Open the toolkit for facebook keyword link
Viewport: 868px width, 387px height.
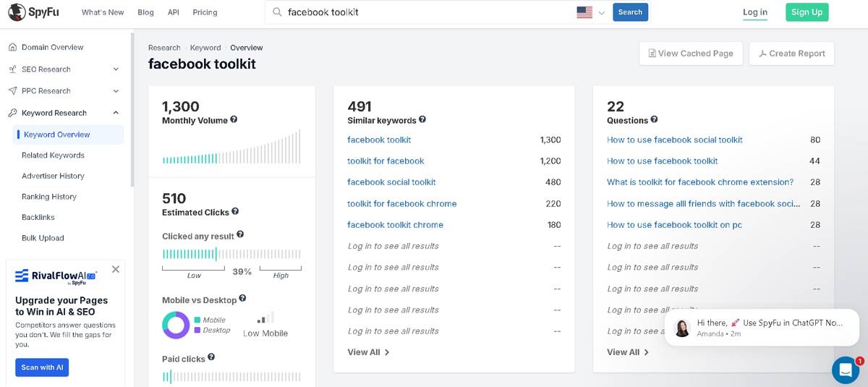point(386,161)
